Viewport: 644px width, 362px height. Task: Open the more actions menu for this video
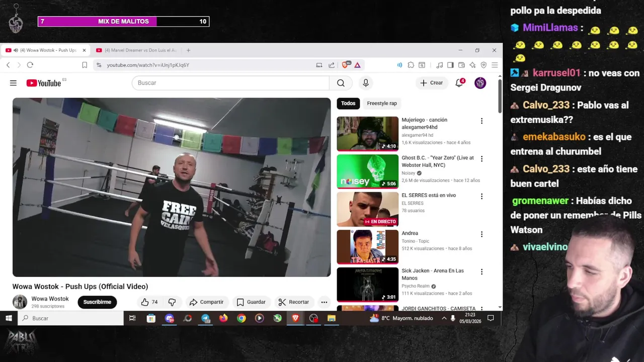[x=324, y=302]
